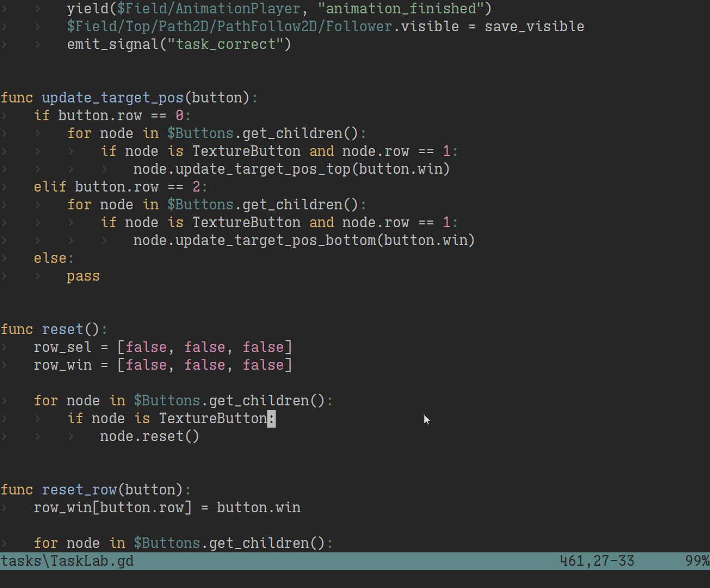Click the row_win false-array assignment line
The height and width of the screenshot is (588, 710).
pos(163,365)
